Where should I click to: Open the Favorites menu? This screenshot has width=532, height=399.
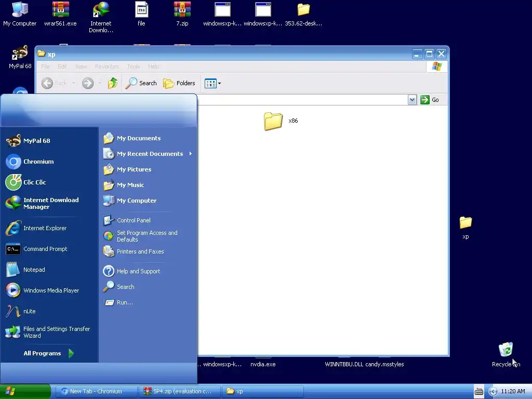[107, 66]
